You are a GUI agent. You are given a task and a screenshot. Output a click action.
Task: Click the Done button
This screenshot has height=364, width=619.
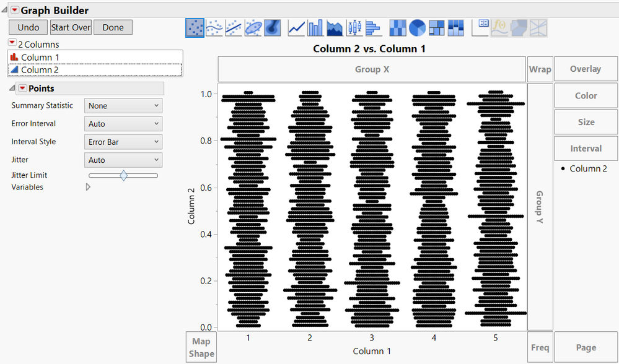pyautogui.click(x=113, y=27)
